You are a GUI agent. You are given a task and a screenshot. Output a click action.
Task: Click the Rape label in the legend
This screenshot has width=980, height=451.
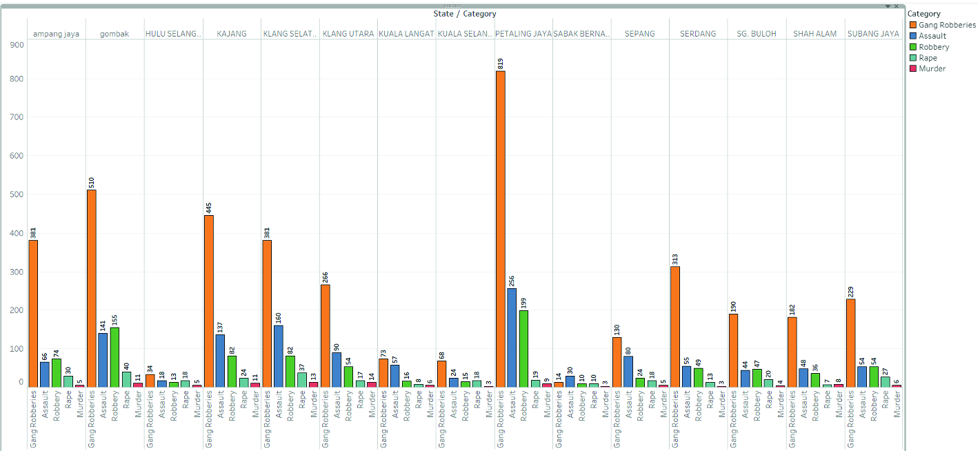pyautogui.click(x=928, y=58)
